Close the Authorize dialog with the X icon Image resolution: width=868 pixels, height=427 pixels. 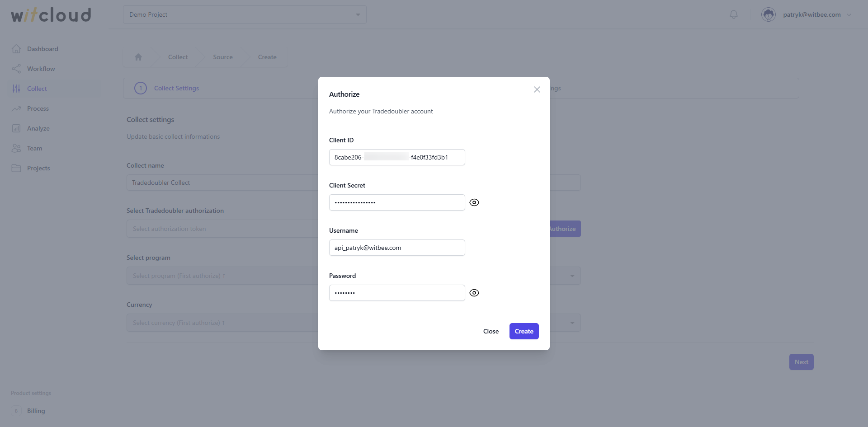pyautogui.click(x=537, y=89)
